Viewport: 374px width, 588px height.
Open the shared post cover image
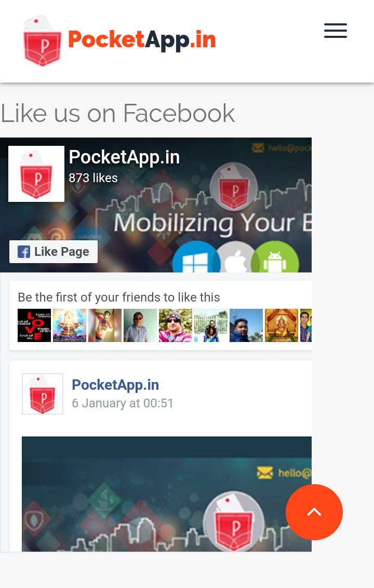[x=167, y=494]
